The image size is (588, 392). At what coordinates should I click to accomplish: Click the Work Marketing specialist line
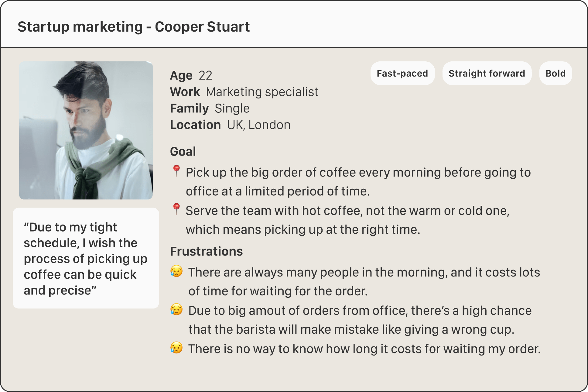coord(244,92)
